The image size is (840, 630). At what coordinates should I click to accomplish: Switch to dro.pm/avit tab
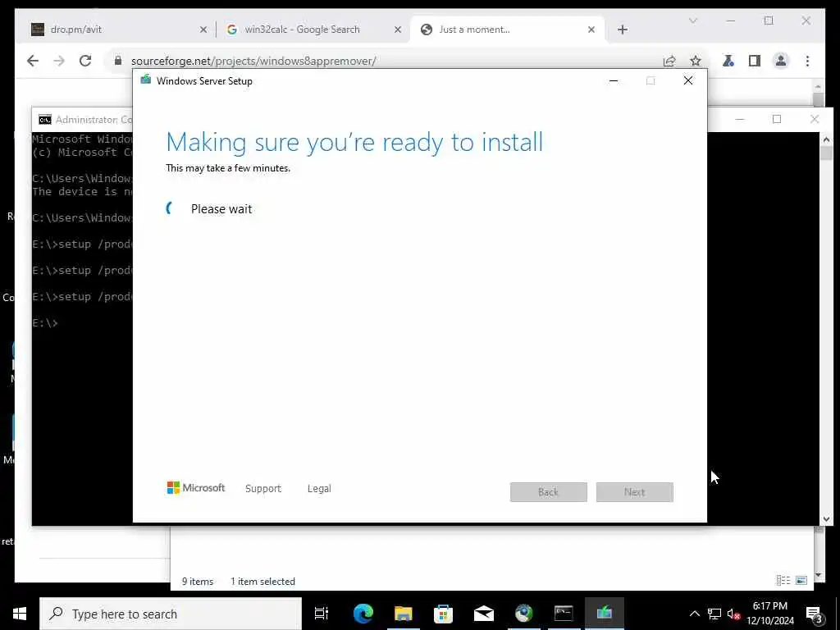point(118,30)
